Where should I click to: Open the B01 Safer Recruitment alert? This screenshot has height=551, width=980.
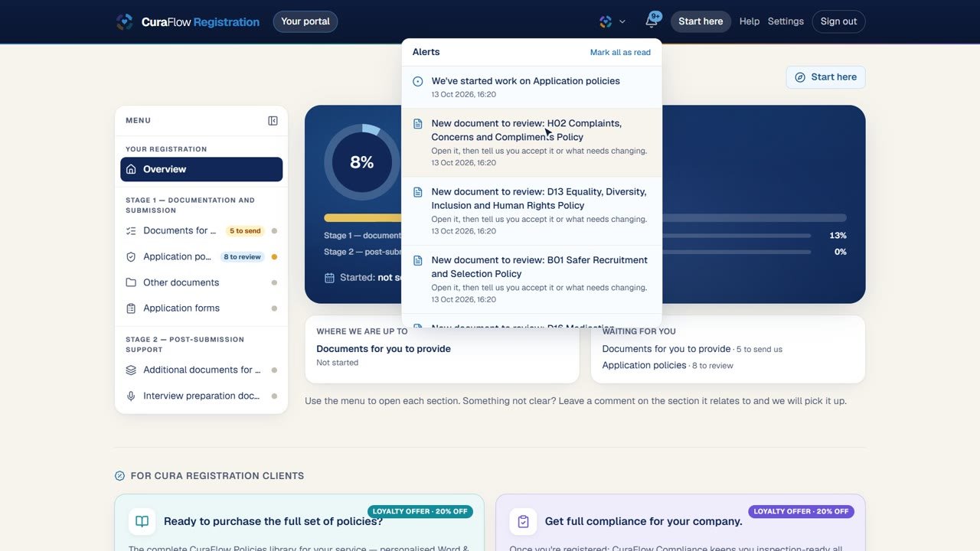pos(531,279)
